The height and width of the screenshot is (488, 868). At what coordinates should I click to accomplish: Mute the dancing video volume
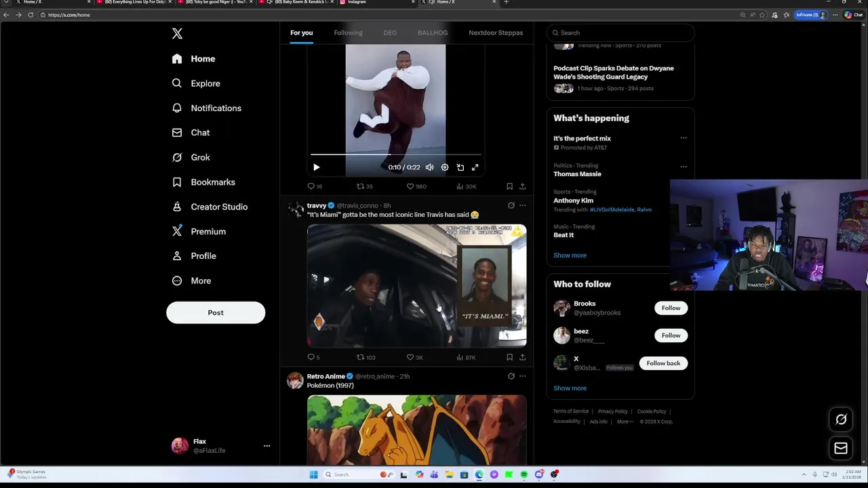click(x=429, y=167)
